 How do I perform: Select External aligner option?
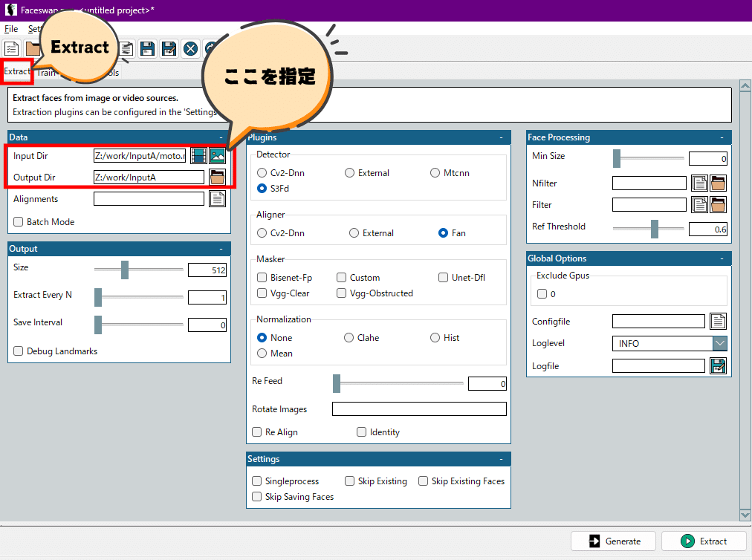click(x=354, y=233)
